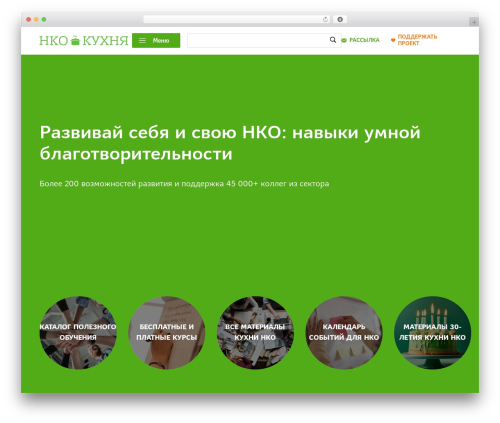Screen dimensions: 500x423
Task: Open Календарь событий для НКО circle
Action: point(344,332)
